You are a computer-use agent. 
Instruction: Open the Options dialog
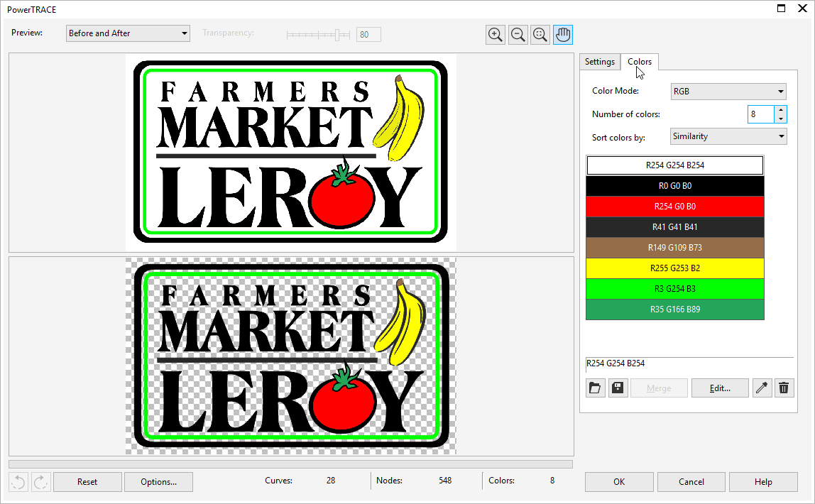pos(158,481)
